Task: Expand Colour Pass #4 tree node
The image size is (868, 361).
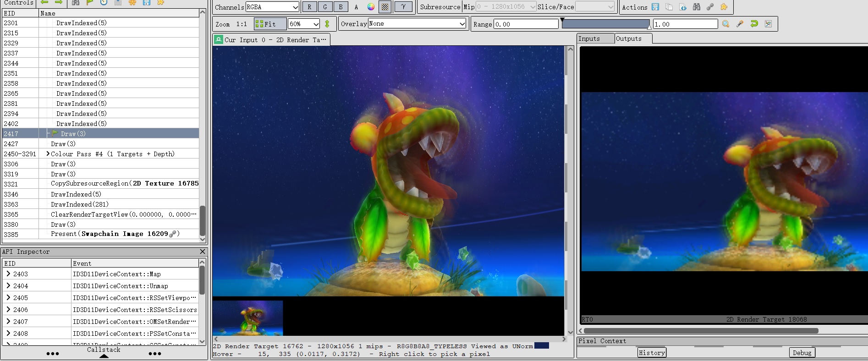Action: click(48, 154)
